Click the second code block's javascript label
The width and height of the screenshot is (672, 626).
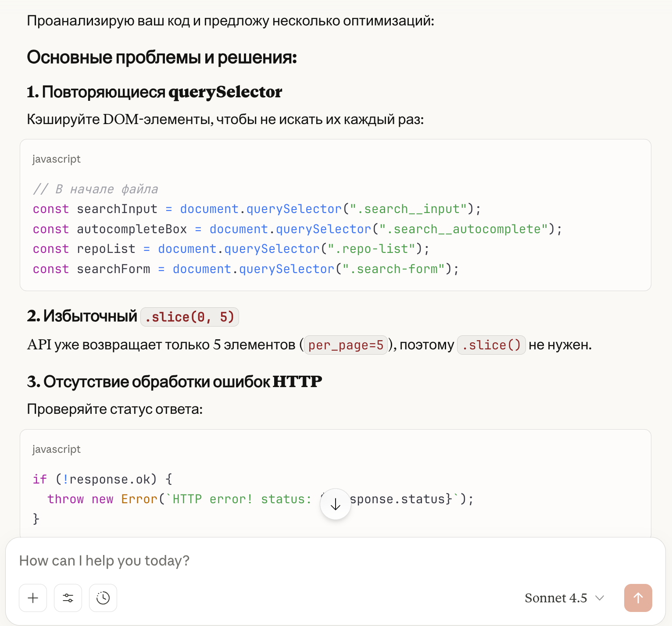(57, 449)
